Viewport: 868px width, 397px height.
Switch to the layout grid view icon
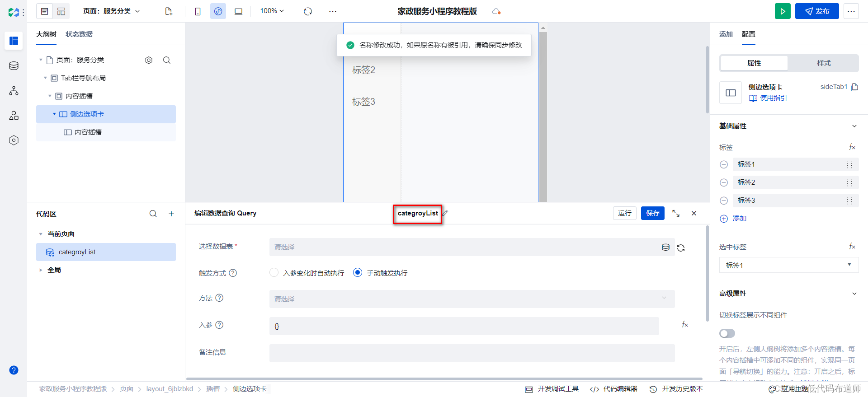pyautogui.click(x=61, y=11)
